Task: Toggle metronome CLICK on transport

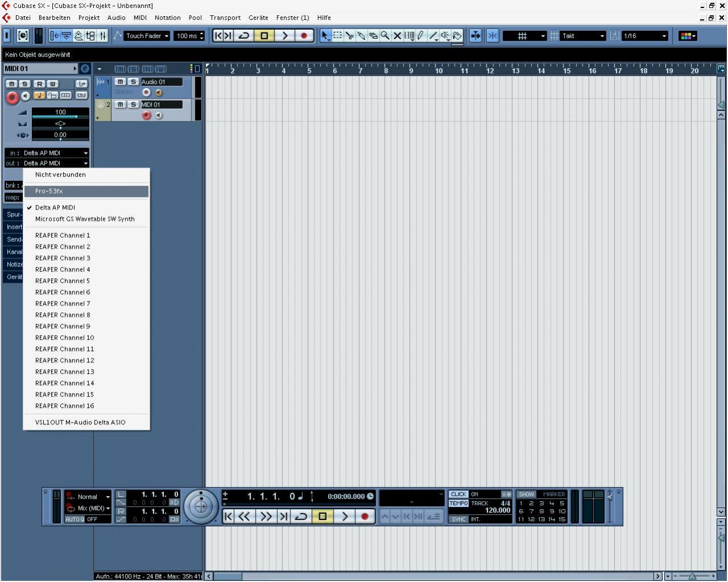Action: [x=458, y=494]
